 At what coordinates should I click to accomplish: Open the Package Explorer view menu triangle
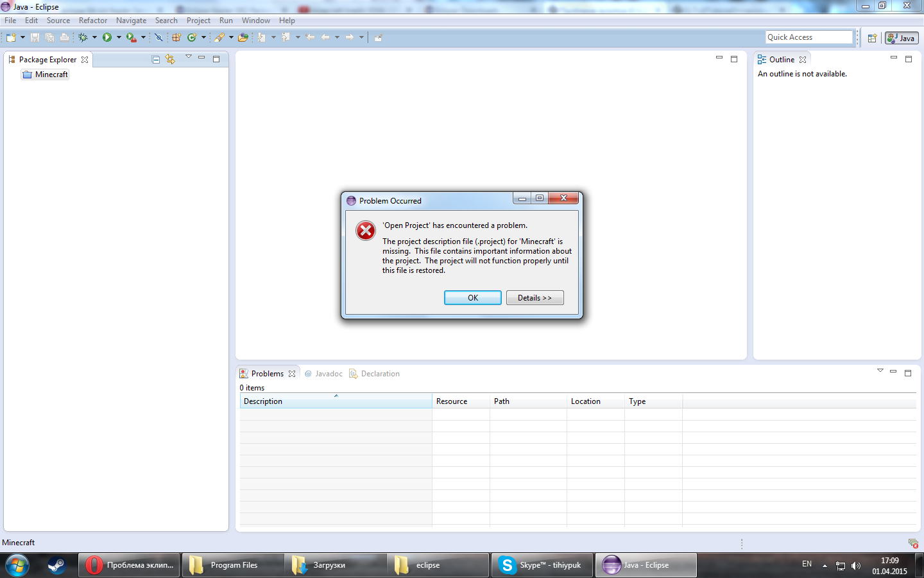coord(189,57)
